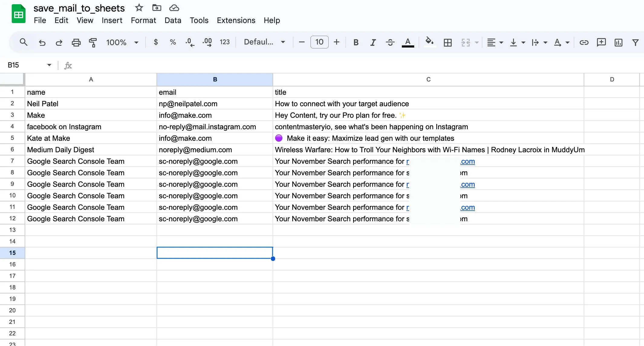The width and height of the screenshot is (644, 346).
Task: Open the View menu
Action: click(x=85, y=20)
